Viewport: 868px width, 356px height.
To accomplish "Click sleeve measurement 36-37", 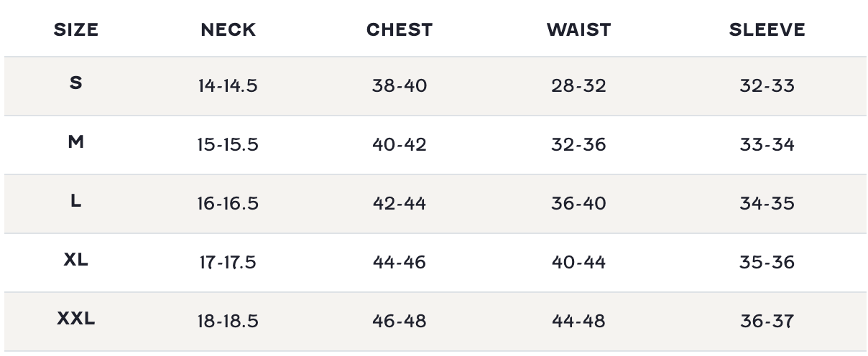I will (x=767, y=322).
